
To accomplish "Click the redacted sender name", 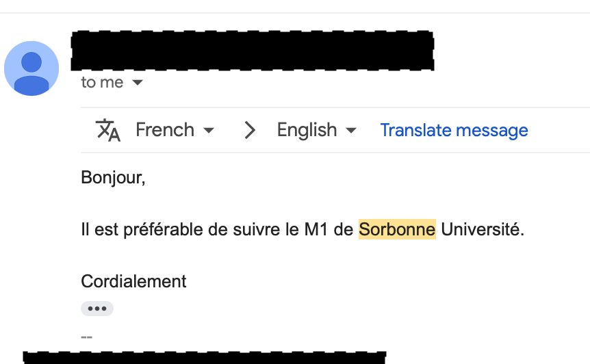I will pos(252,50).
